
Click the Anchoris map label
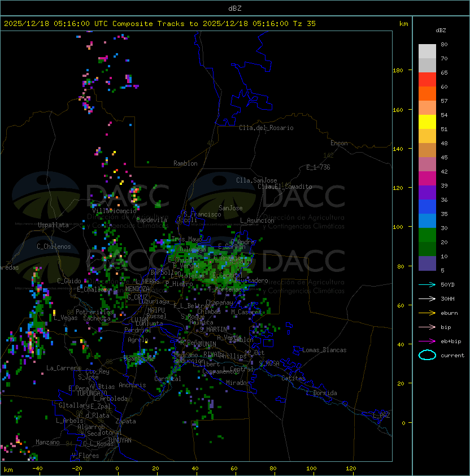pos(132,385)
